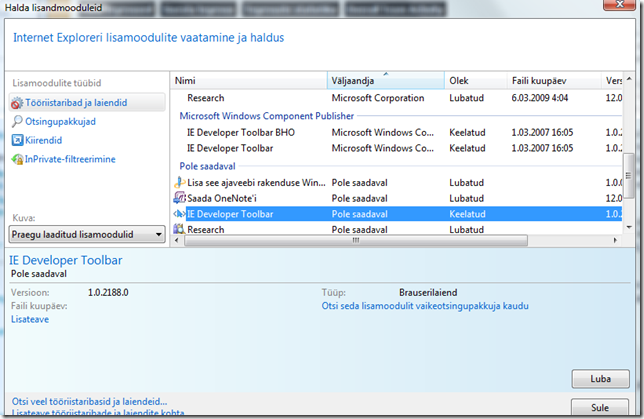Select the Research row with Pole saadaval publisher
Image resolution: width=644 pixels, height=419 pixels.
coord(397,229)
